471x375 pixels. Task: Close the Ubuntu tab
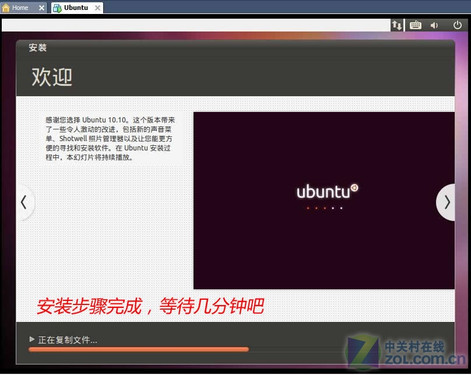[x=97, y=8]
